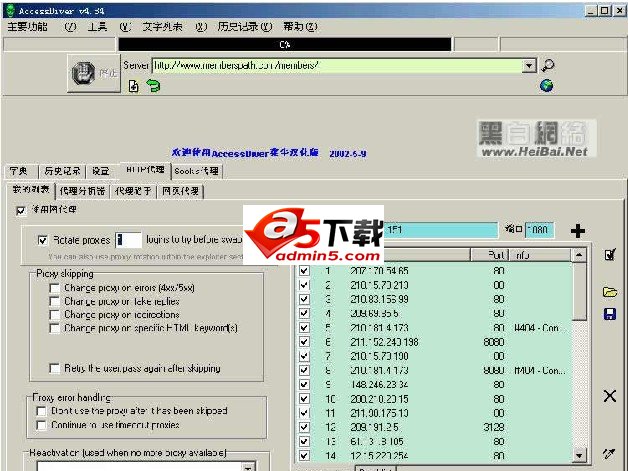Click the proxy list scrollbar thumb
The height and width of the screenshot is (471, 628).
tap(579, 291)
